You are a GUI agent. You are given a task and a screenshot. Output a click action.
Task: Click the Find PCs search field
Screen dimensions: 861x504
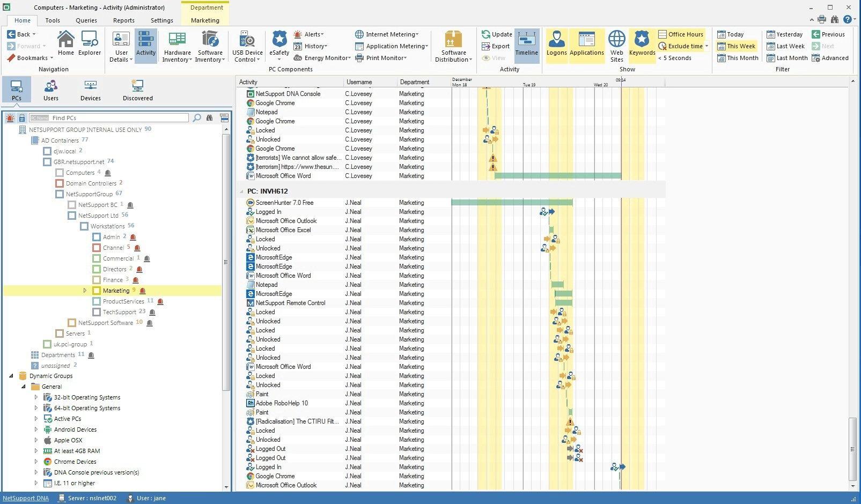119,118
